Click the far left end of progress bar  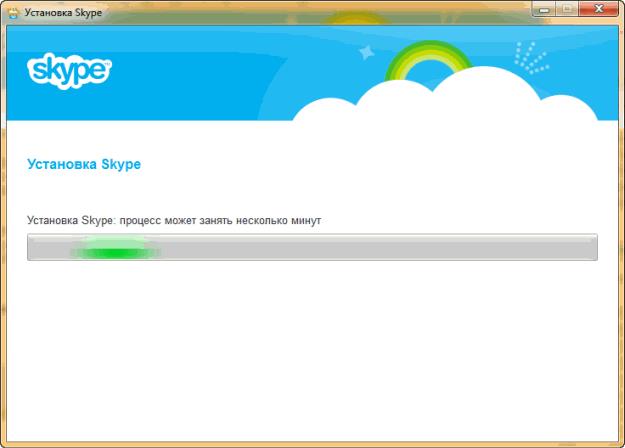pyautogui.click(x=33, y=247)
